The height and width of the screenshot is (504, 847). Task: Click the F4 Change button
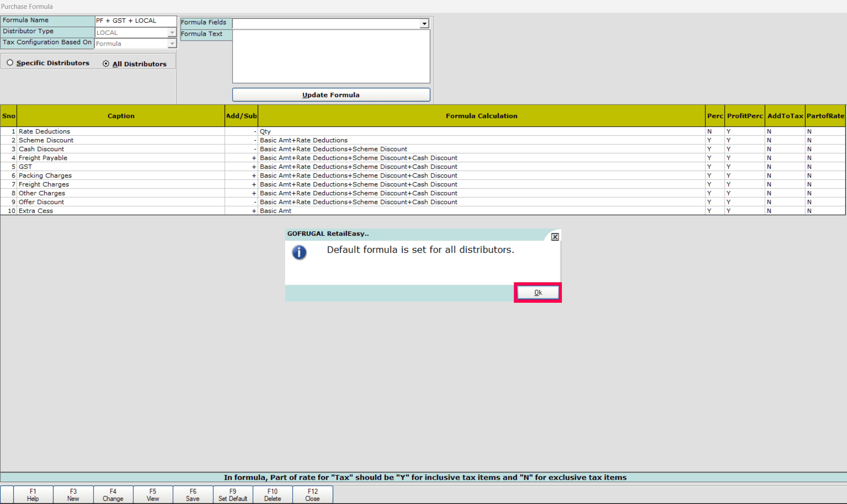[x=113, y=495]
